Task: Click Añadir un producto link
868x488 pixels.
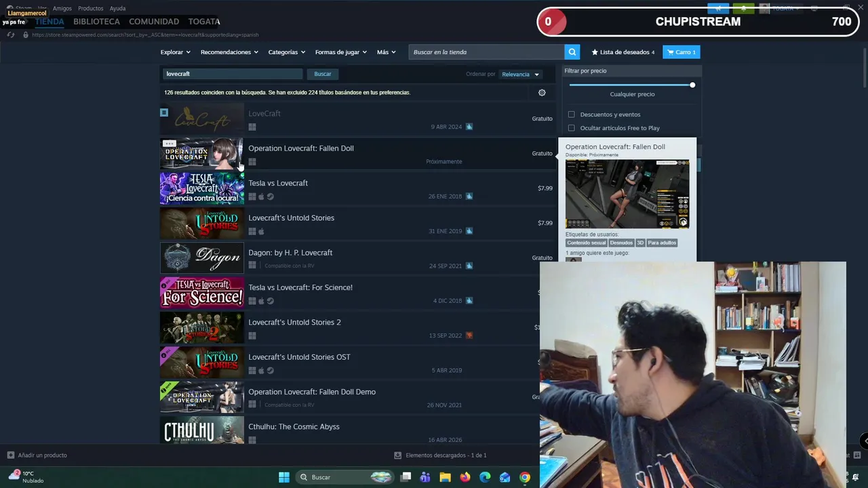Action: point(42,455)
